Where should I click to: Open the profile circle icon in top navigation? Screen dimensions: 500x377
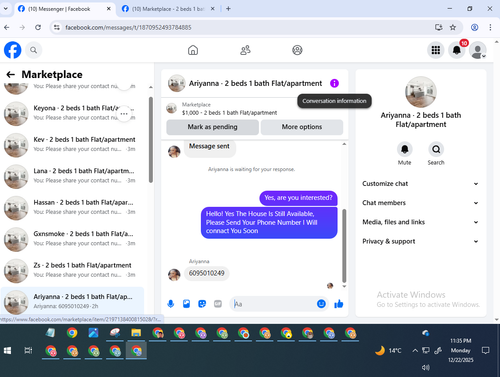coord(297,50)
